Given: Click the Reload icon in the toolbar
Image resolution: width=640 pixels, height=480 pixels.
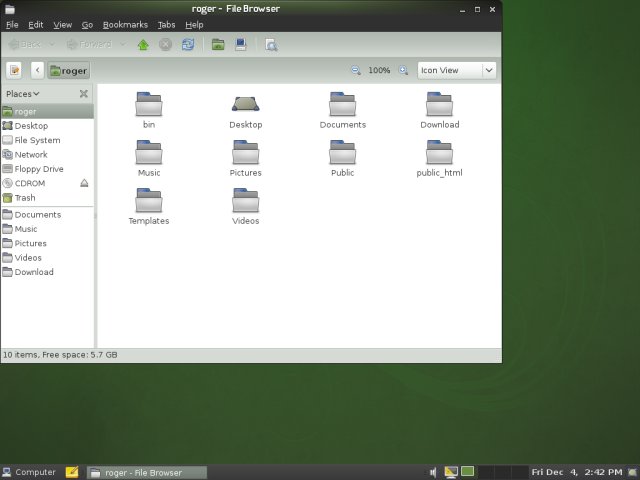Looking at the screenshot, I should pos(188,44).
